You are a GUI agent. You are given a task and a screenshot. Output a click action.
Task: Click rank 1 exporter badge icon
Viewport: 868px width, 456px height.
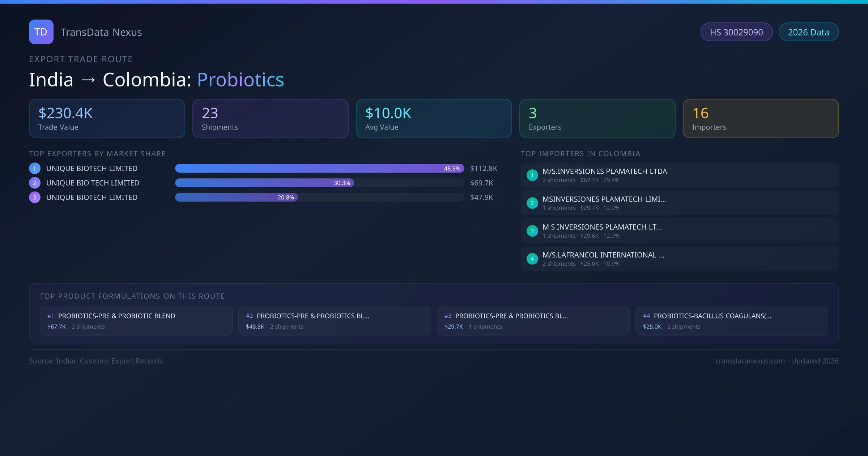[34, 168]
